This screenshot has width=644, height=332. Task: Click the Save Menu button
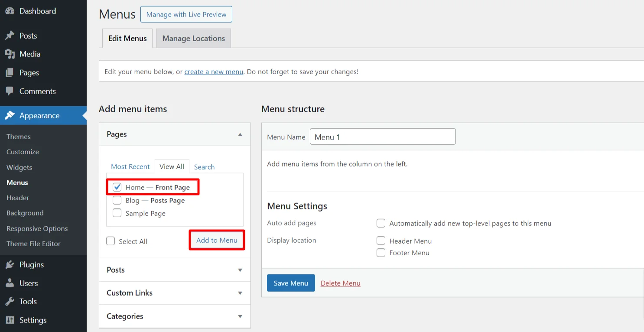[x=291, y=283]
